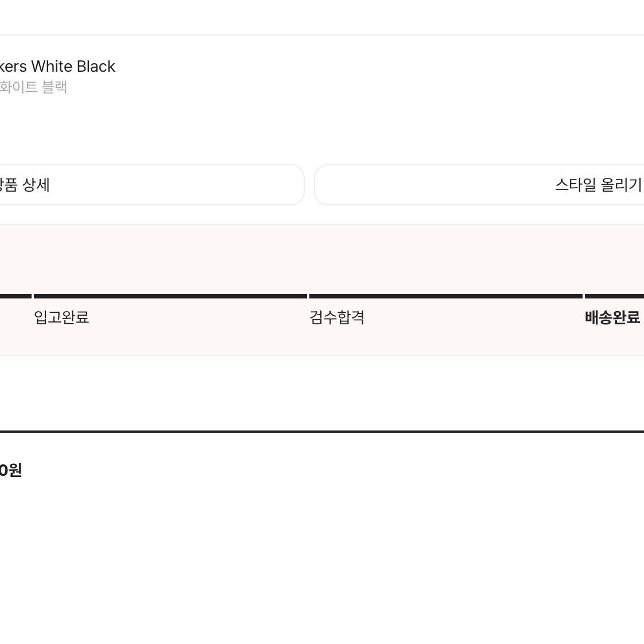This screenshot has width=644, height=644.
Task: Select the 입고완료 status step label
Action: [x=61, y=317]
